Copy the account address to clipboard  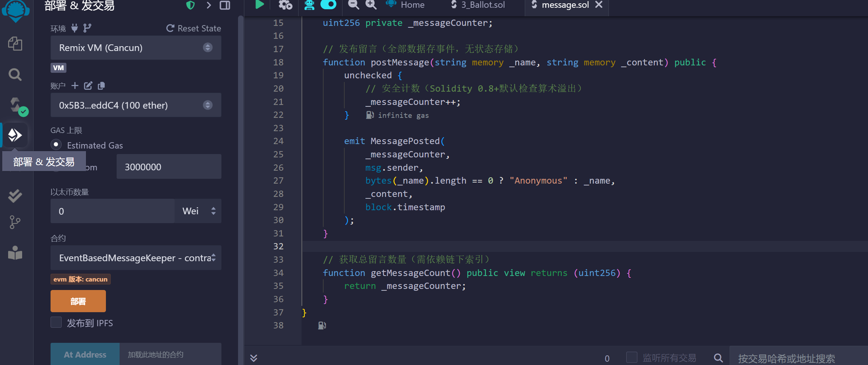tap(101, 86)
